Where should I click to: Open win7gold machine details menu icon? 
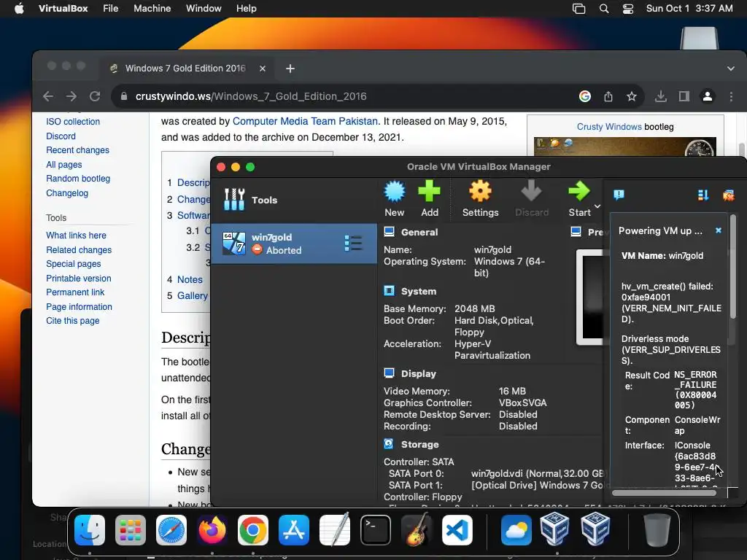(353, 244)
